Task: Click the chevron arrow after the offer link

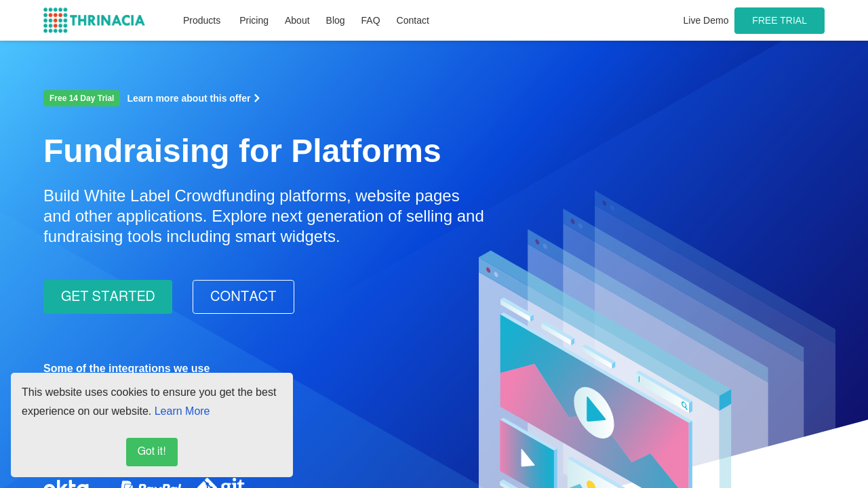Action: coord(257,98)
